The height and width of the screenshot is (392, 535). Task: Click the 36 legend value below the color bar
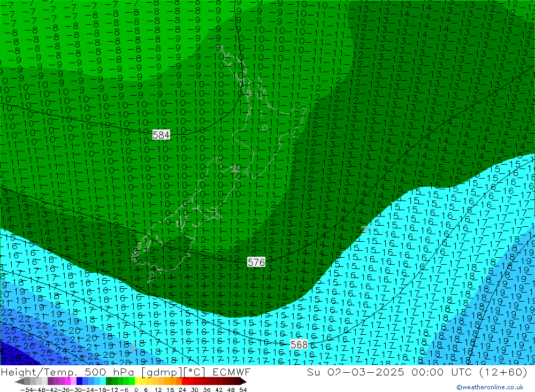click(x=207, y=390)
